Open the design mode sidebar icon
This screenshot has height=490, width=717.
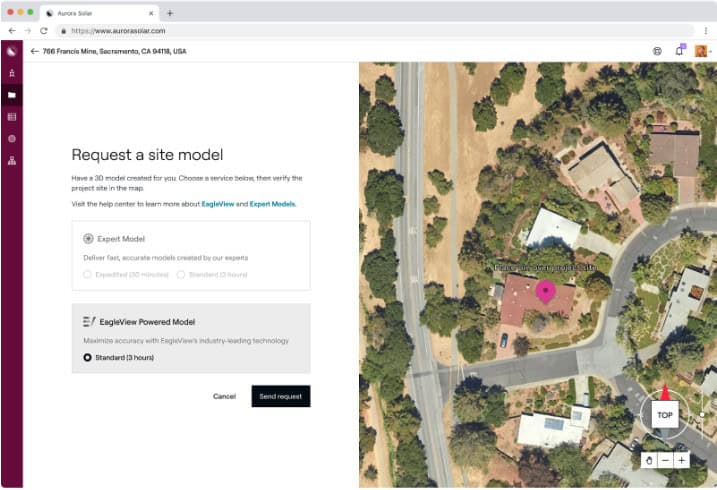[12, 73]
